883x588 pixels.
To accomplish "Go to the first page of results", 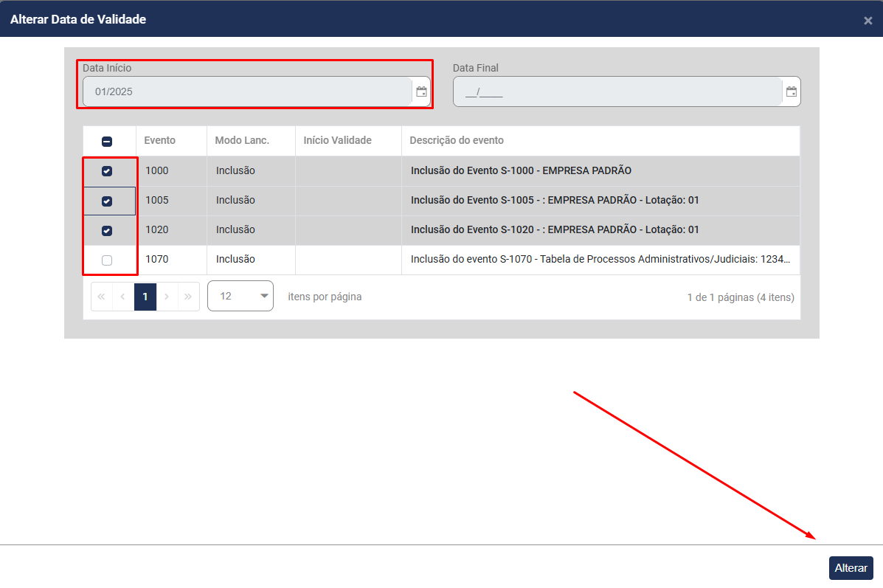I will pyautogui.click(x=102, y=297).
